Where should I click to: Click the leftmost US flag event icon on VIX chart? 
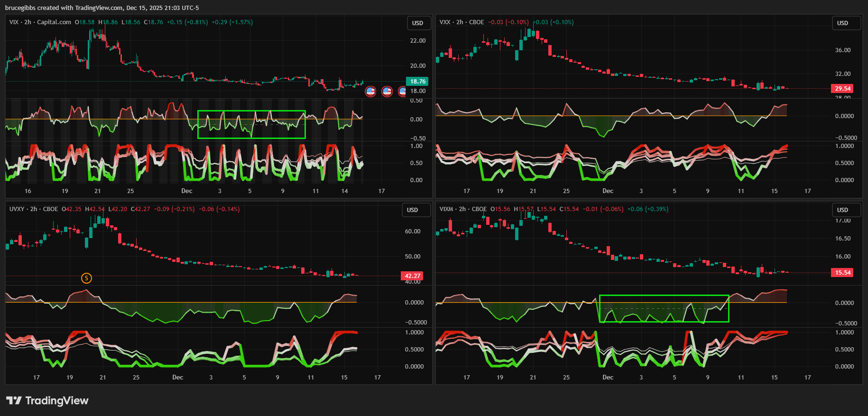click(370, 91)
